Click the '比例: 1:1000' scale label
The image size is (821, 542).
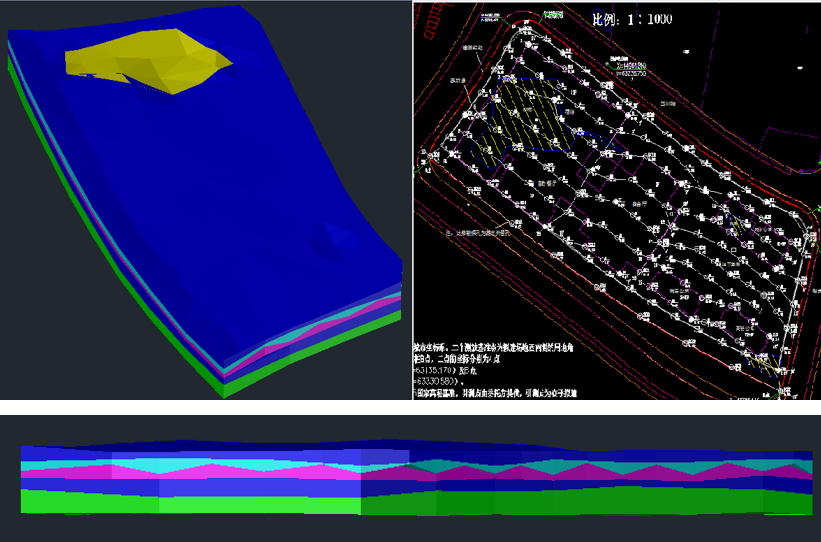point(632,19)
